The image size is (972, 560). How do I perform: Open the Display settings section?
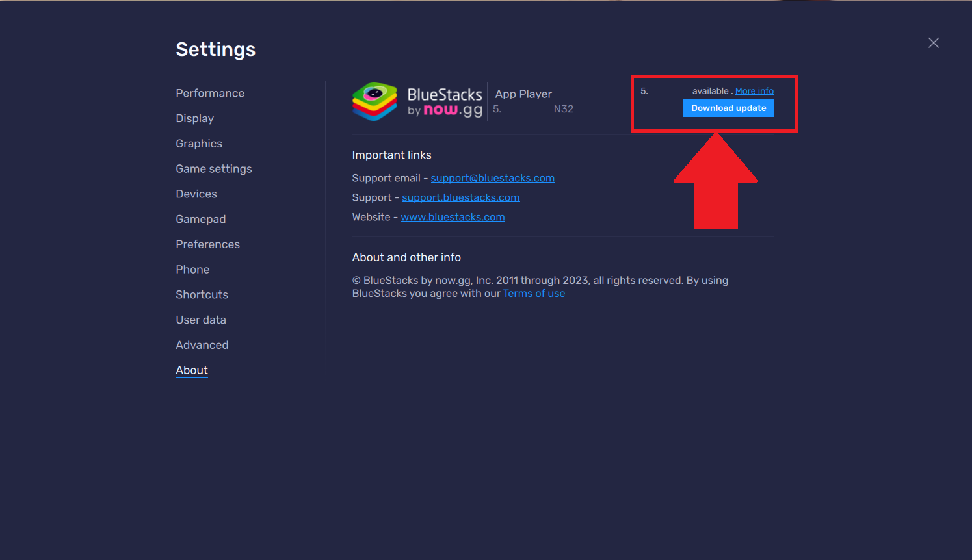[194, 118]
